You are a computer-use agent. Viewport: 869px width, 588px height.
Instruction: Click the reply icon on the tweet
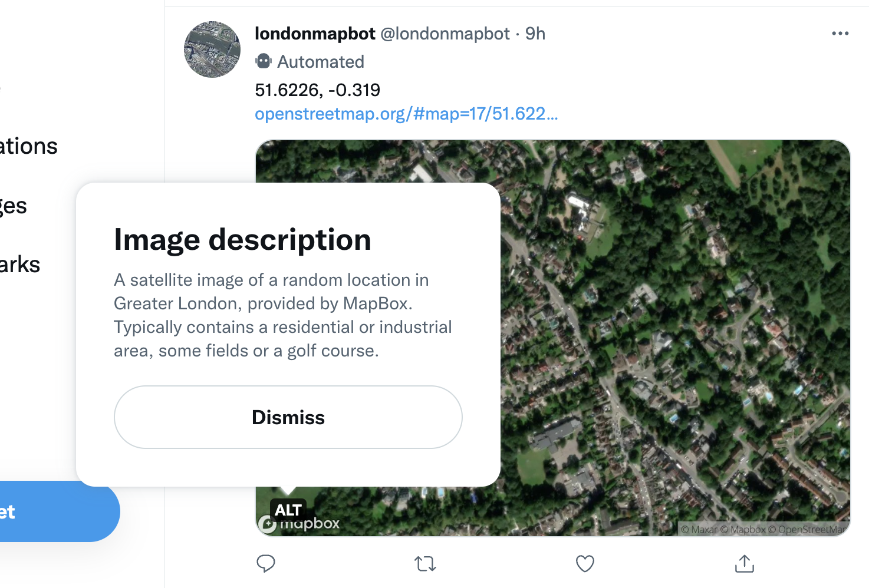click(x=266, y=564)
